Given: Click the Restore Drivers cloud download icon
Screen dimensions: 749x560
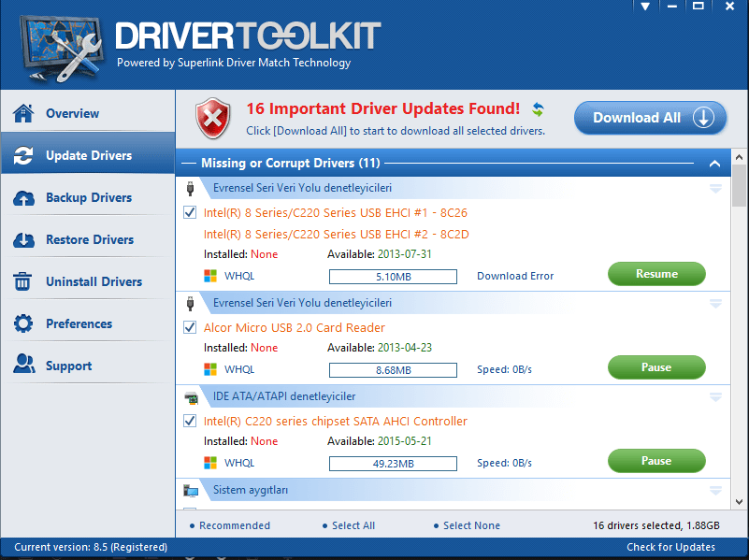Looking at the screenshot, I should tap(23, 239).
